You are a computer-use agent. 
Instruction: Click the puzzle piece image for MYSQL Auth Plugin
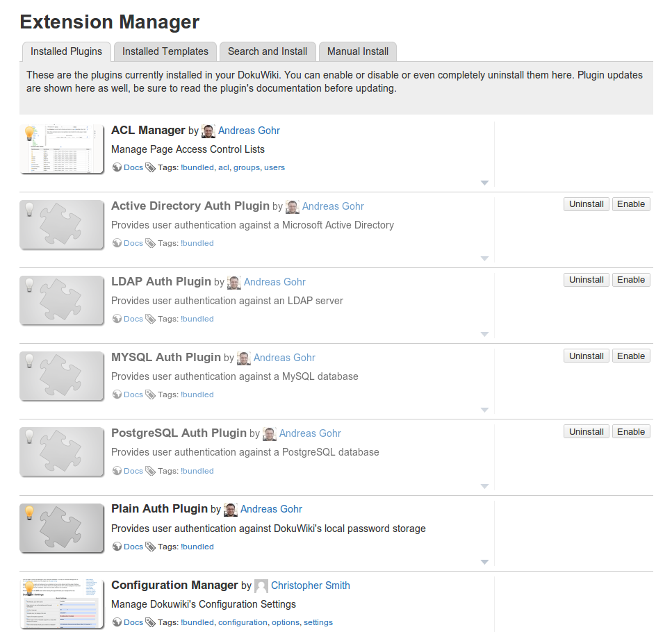click(61, 376)
